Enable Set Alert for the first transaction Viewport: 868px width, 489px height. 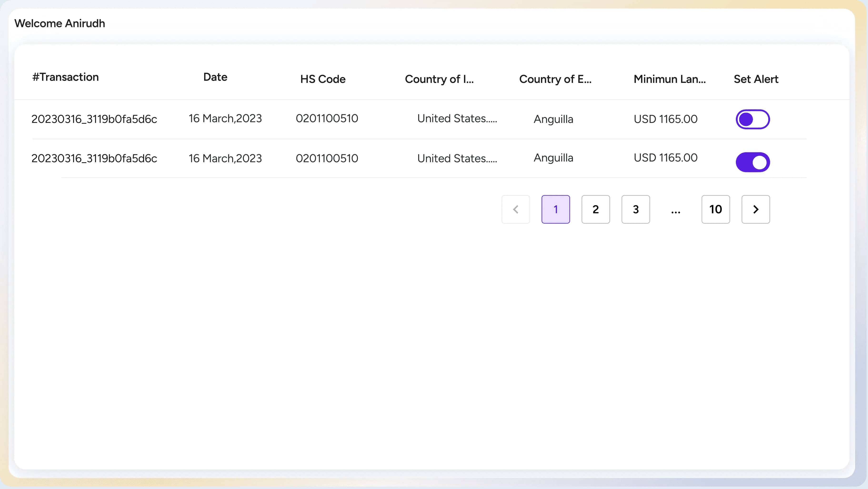753,119
